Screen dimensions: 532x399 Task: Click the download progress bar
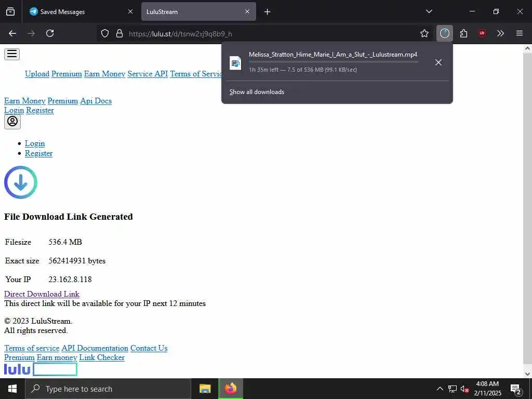pos(334,62)
